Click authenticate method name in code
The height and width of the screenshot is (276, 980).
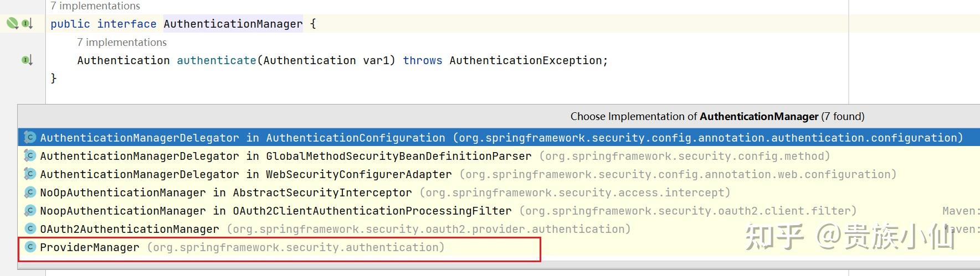[217, 60]
